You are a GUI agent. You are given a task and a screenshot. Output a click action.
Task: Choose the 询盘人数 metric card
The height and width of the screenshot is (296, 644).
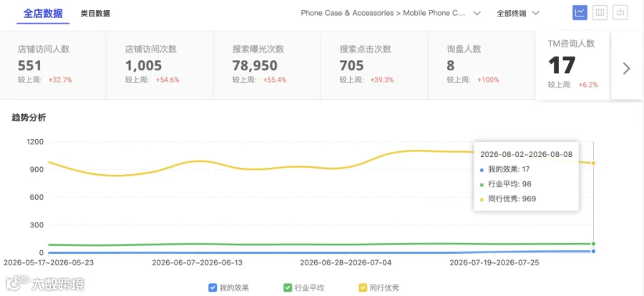tap(482, 65)
